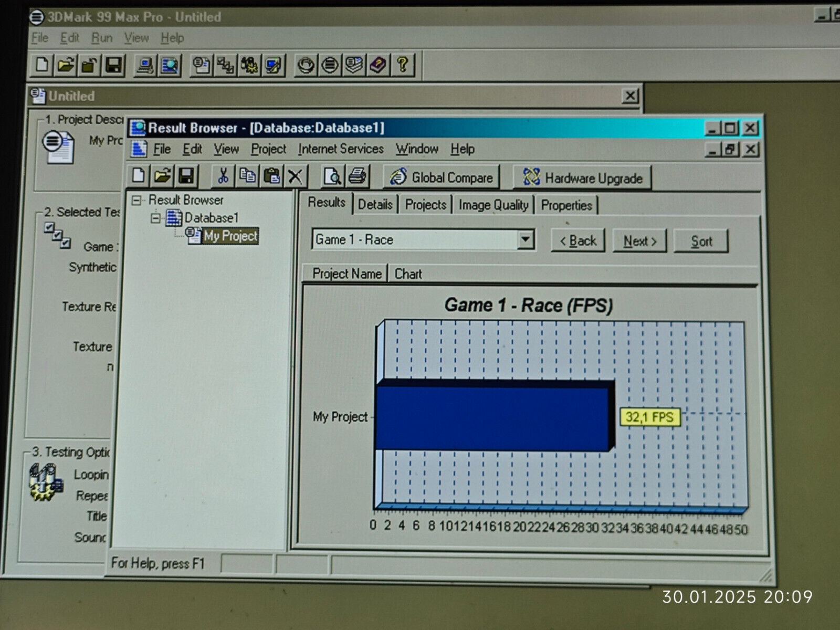Click Save floppy icon in 3DMark main toolbar
Screen dimensions: 840x630
113,65
